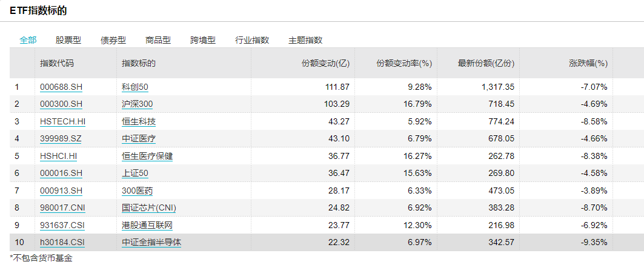Screen dimensions: 644x273
Task: Open the 行业指数 tab
Action: [x=252, y=40]
